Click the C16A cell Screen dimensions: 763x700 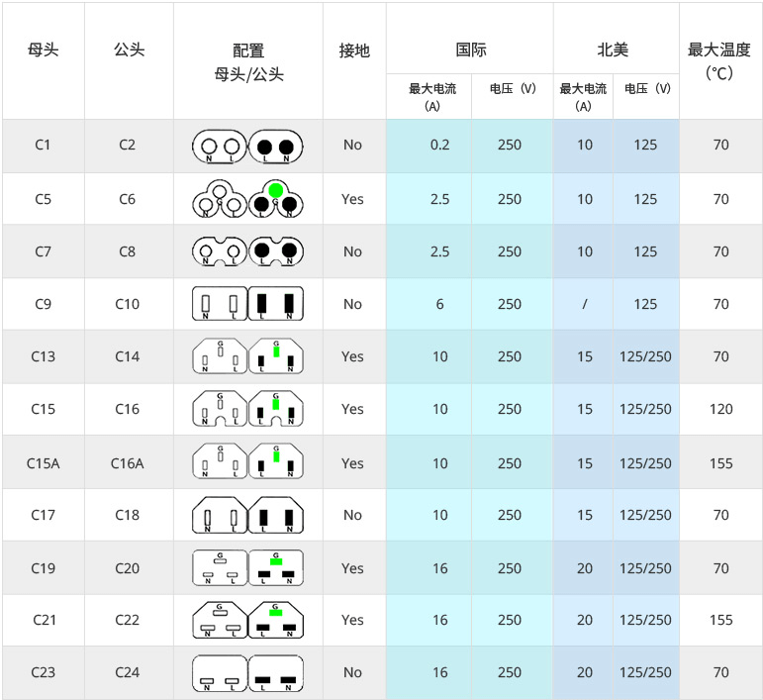pos(127,463)
